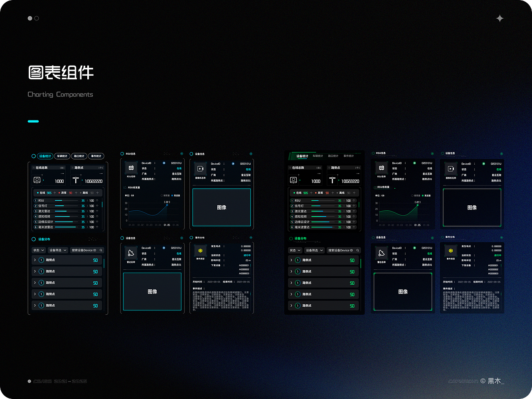Image resolution: width=532 pixels, height=399 pixels.
Task: Click the pole icon in green 路侧点 card
Action: (332, 180)
